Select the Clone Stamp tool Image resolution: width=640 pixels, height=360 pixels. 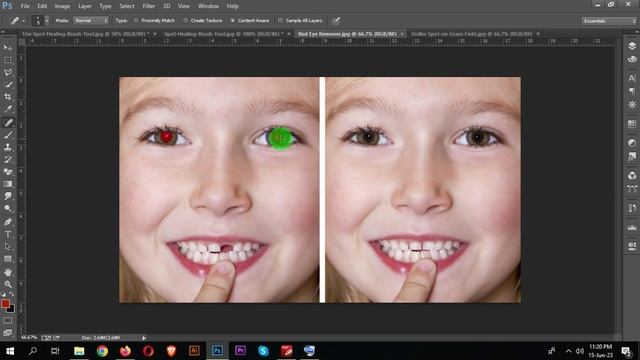coord(8,147)
